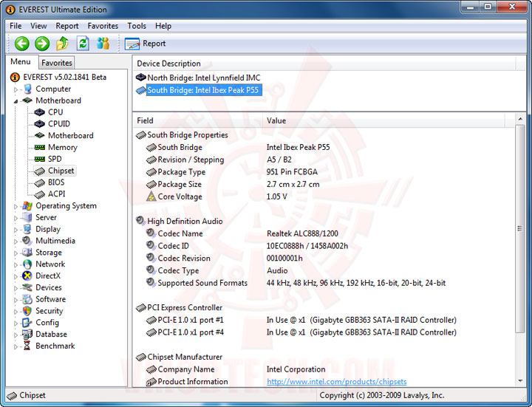532x407 pixels.
Task: Click the Value column header
Action: coord(383,120)
